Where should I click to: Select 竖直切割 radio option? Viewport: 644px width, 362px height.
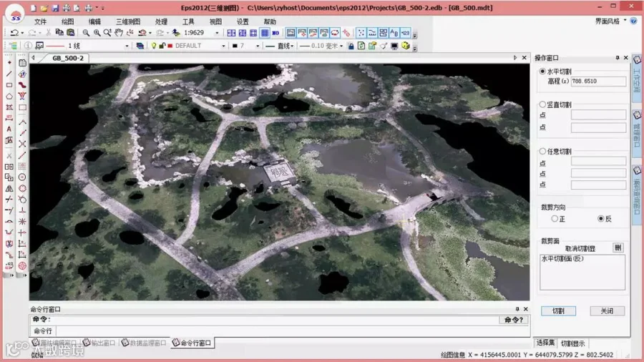point(542,104)
